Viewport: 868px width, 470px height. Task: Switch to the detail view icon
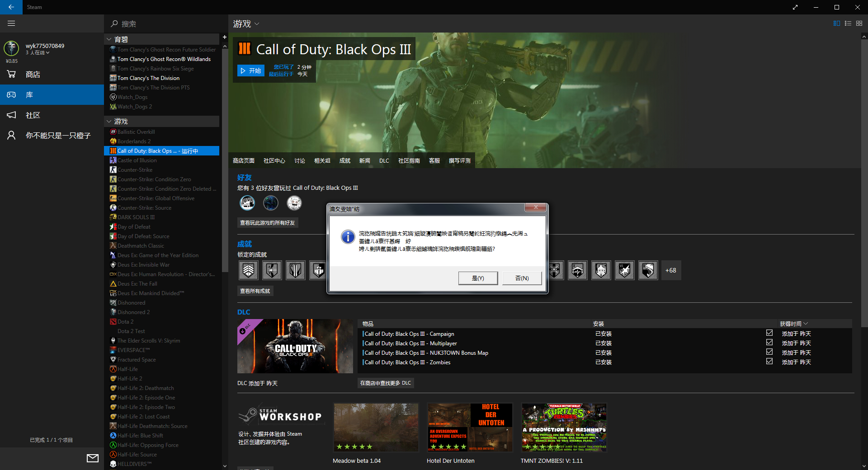837,23
